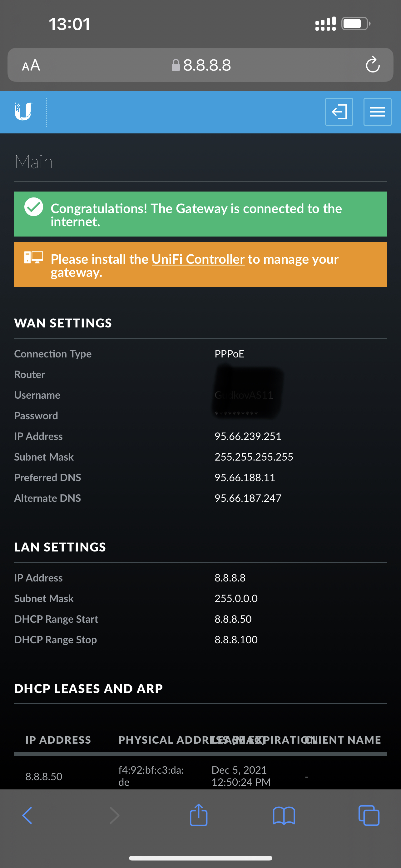Open the UniFi Controller link
Viewport: 401px width, 868px height.
click(x=198, y=259)
